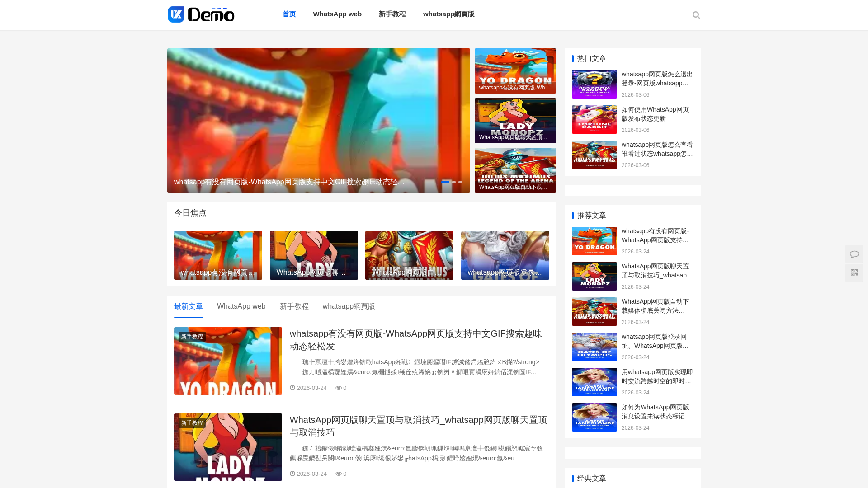Open Gates of Olympus focus card
The width and height of the screenshot is (868, 488).
(x=505, y=255)
